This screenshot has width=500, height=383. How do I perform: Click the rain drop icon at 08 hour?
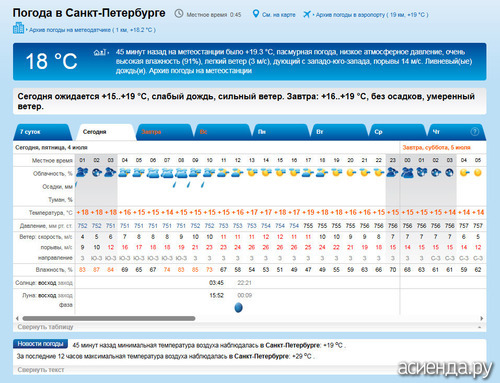(x=174, y=184)
